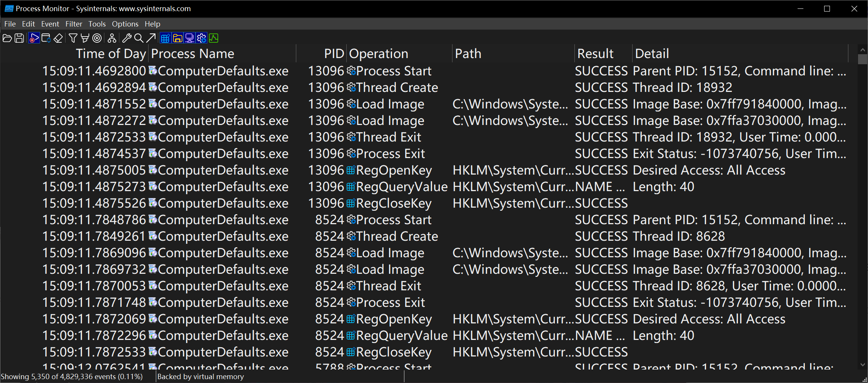Click 'Backed by virtual memory' status text
The width and height of the screenshot is (868, 383).
[x=200, y=376]
